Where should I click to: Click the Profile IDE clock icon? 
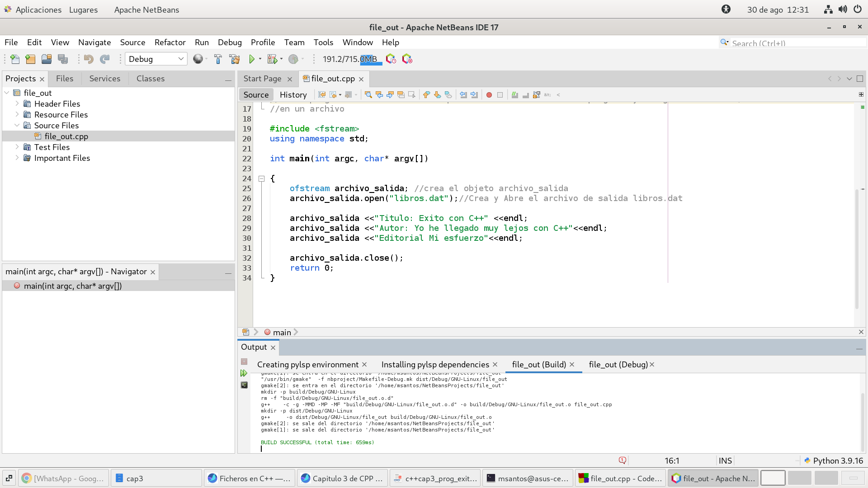[x=391, y=59]
